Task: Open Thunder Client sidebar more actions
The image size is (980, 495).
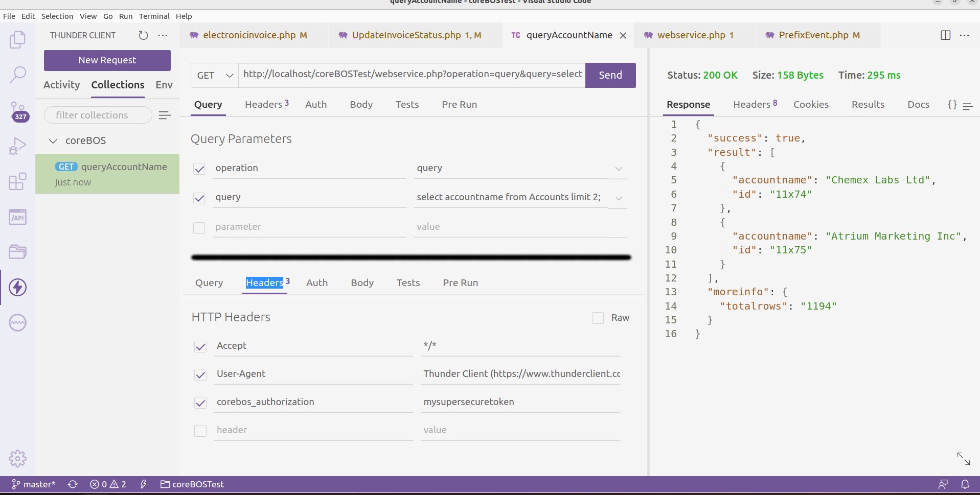Action: click(x=163, y=35)
